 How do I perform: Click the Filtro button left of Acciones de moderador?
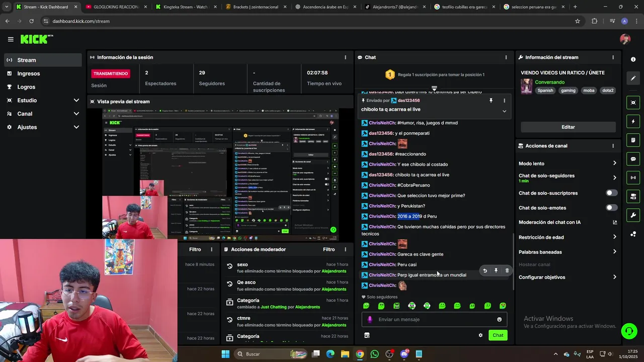[195, 249]
